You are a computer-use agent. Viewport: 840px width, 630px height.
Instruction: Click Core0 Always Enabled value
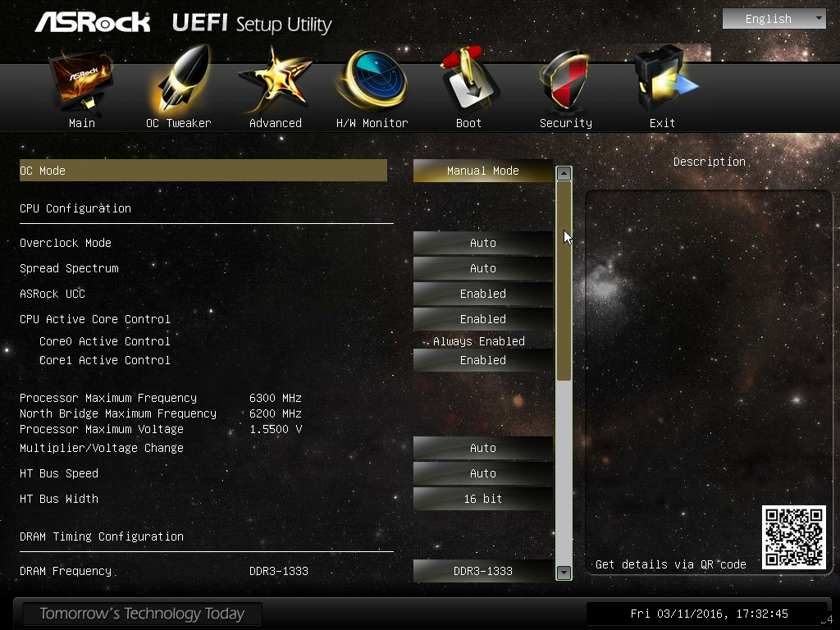pyautogui.click(x=478, y=341)
